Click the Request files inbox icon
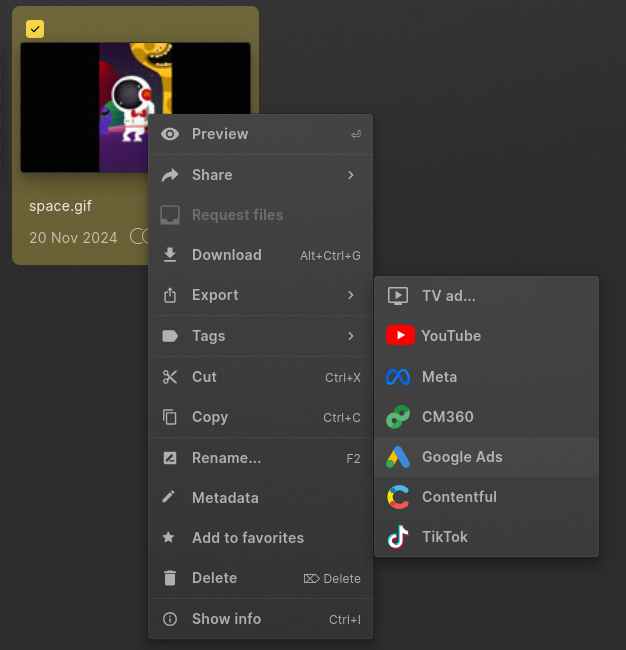This screenshot has width=626, height=650. 170,215
